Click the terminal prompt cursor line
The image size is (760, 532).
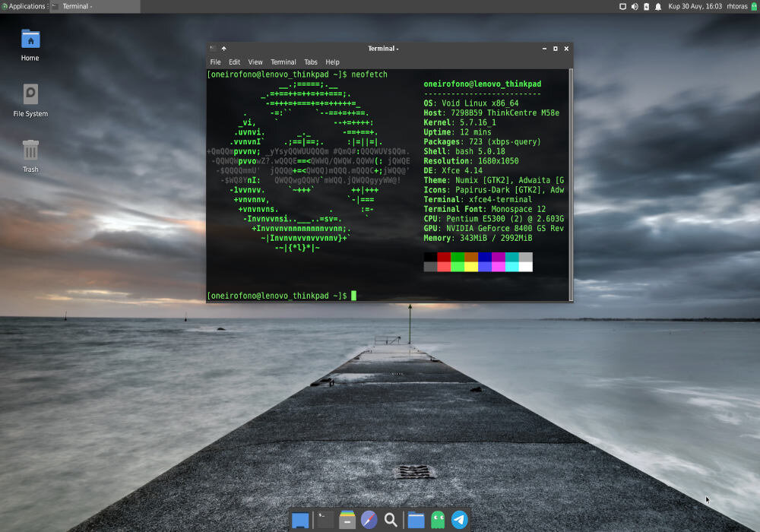(282, 296)
